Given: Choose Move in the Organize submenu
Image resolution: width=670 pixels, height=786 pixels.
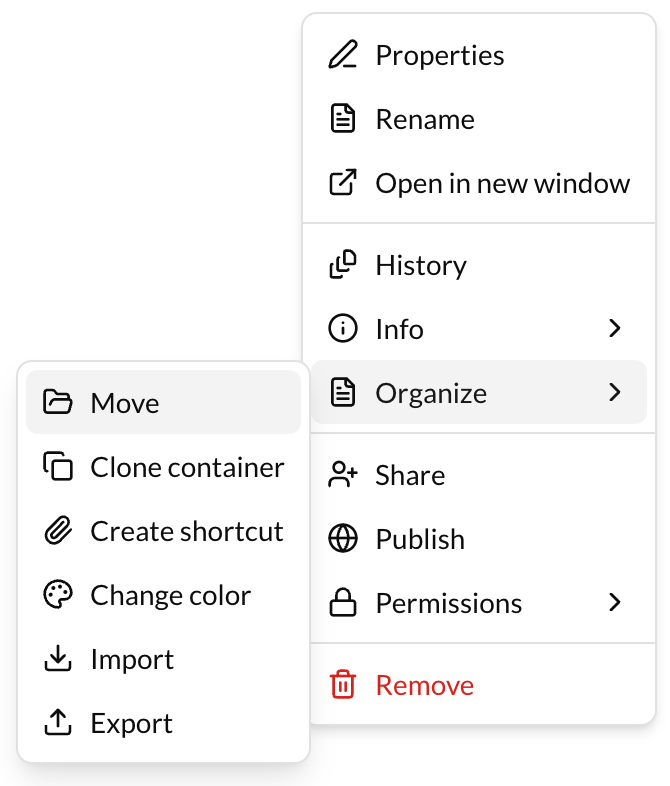Looking at the screenshot, I should (x=163, y=402).
